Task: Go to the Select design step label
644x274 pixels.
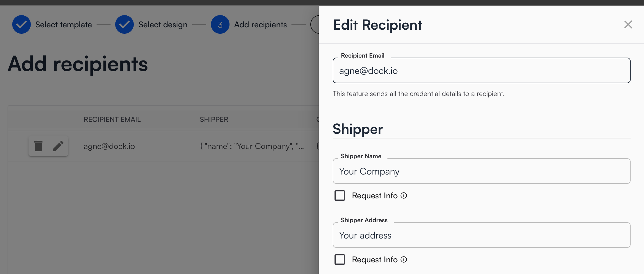Action: point(163,25)
